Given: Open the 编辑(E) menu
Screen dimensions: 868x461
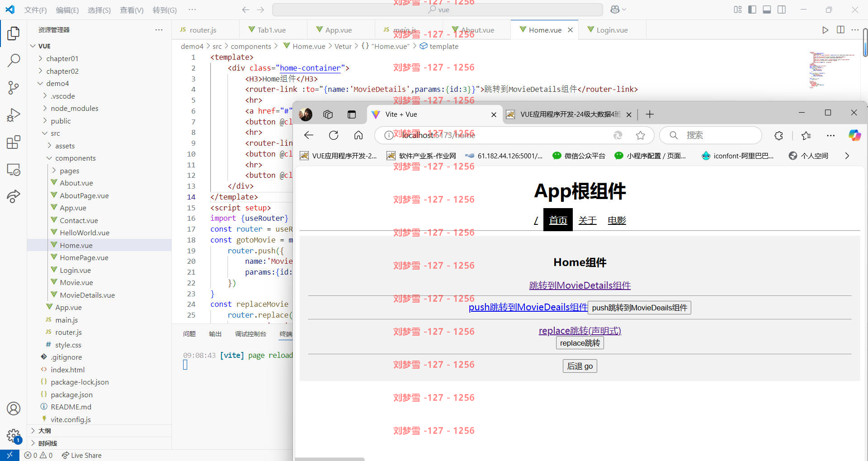Looking at the screenshot, I should click(67, 10).
